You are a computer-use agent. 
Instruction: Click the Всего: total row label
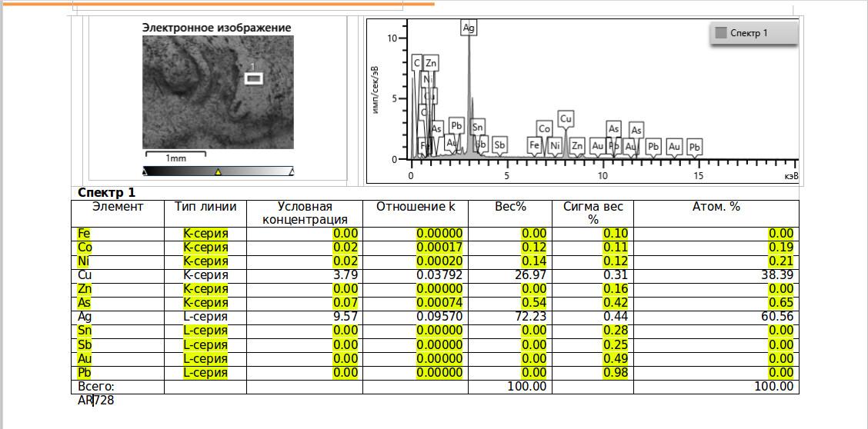click(x=95, y=387)
